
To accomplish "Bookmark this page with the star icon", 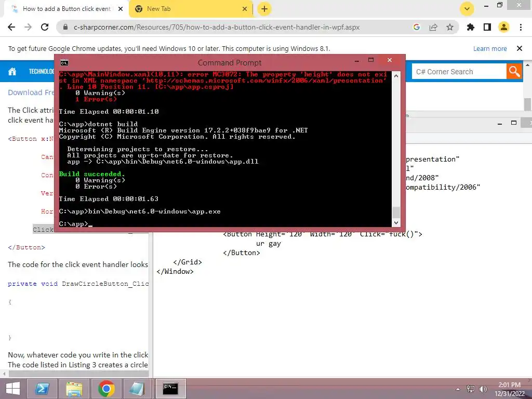I will click(x=450, y=27).
